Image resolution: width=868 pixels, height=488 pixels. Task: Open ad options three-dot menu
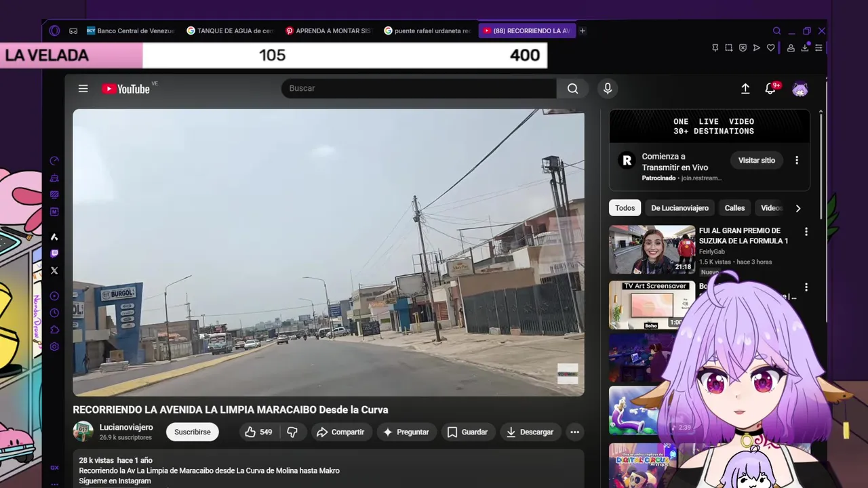[797, 161]
